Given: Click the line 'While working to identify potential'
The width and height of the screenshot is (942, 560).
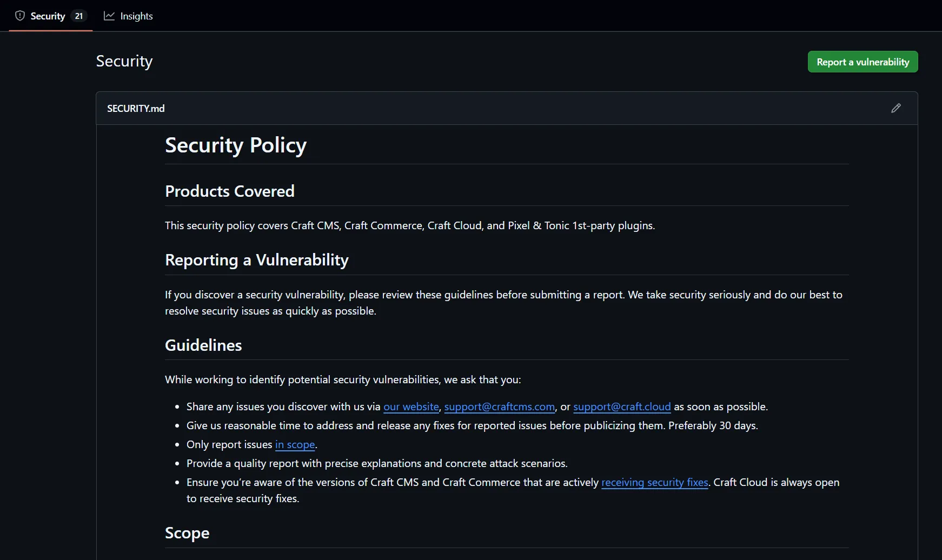Looking at the screenshot, I should coord(343,379).
